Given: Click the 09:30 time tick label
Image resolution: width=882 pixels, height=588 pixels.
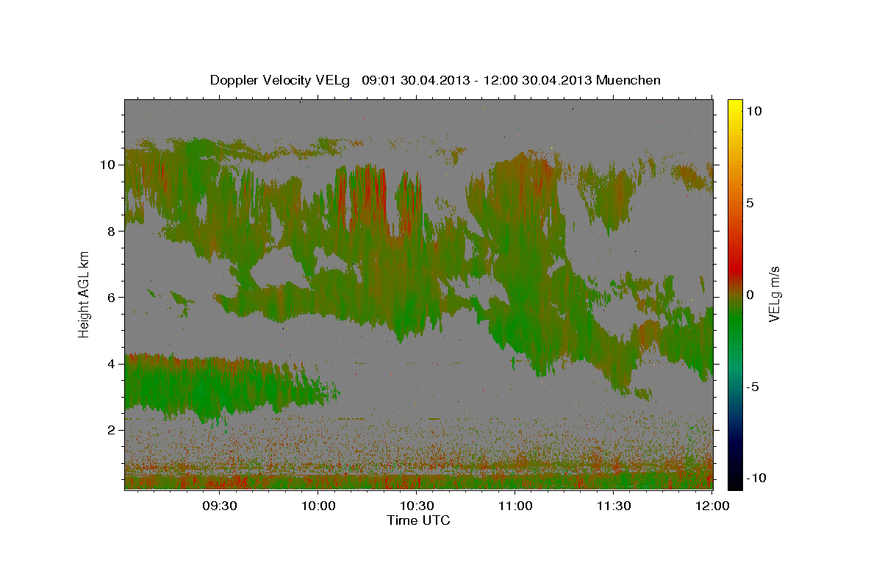Looking at the screenshot, I should coord(220,506).
